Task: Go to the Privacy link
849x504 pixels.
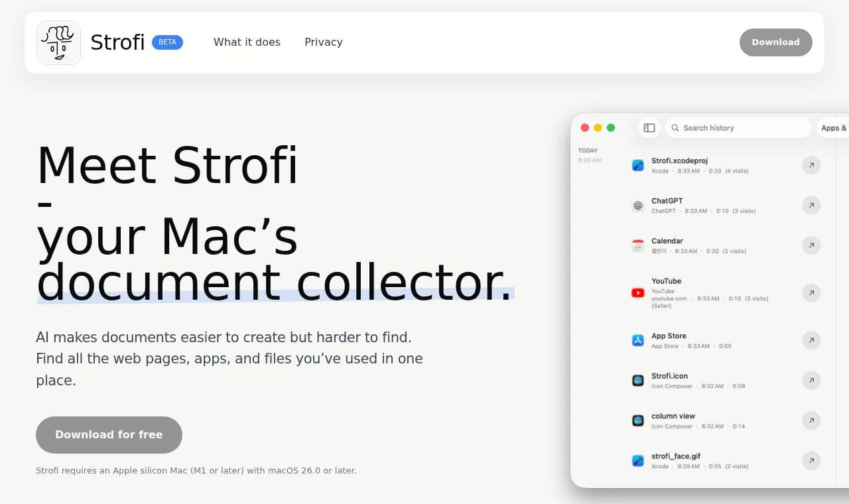Action: point(324,42)
